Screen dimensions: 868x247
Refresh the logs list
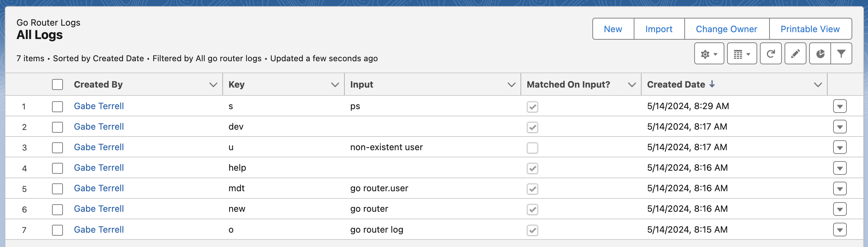click(771, 54)
